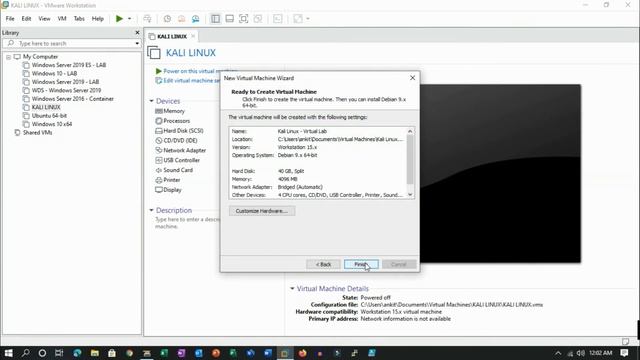
Task: Select Ubuntu 64-bit in library tree
Action: click(x=49, y=116)
